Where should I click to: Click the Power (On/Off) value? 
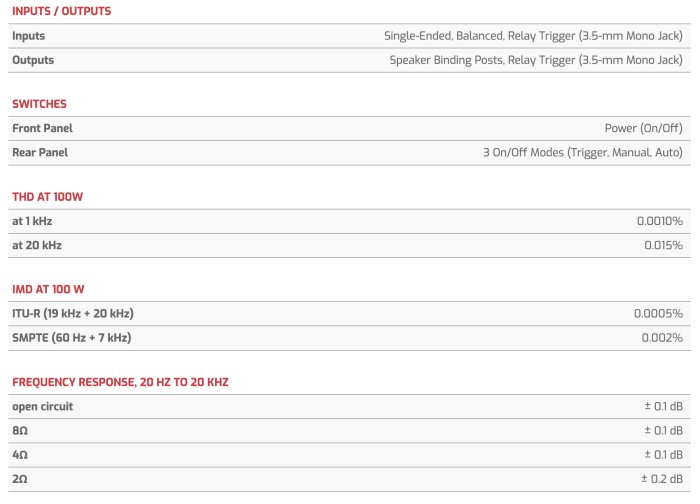643,128
